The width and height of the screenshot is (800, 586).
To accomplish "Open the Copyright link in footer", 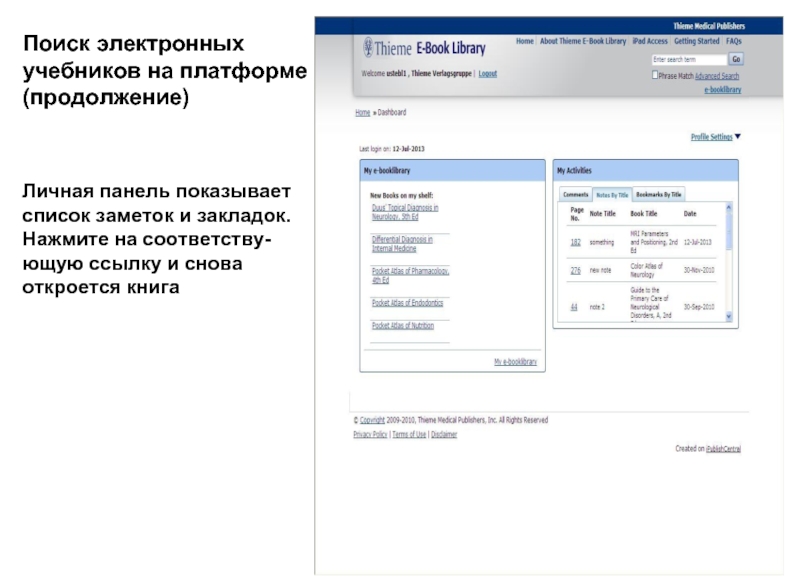I will [x=372, y=420].
